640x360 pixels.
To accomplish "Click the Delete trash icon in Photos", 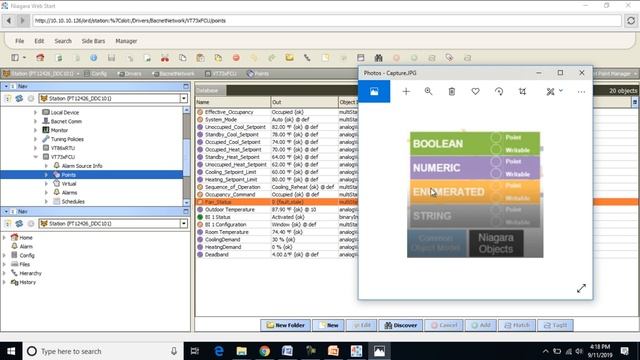I will [x=451, y=91].
